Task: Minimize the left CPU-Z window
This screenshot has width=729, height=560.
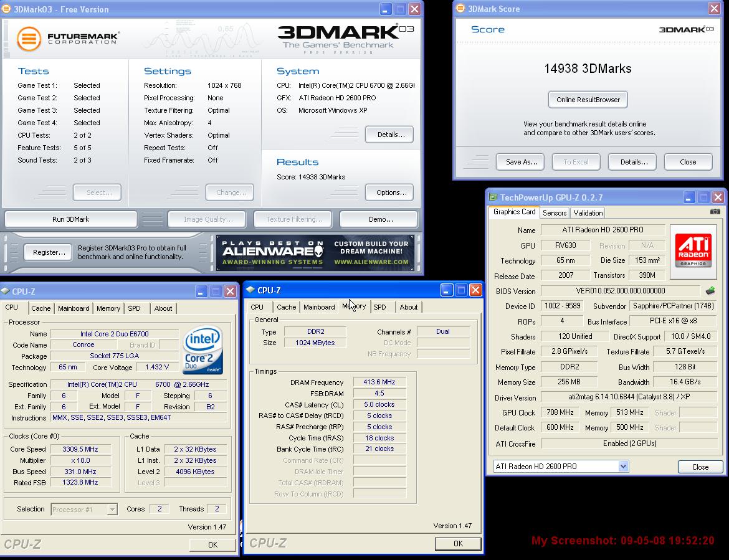Action: 201,292
